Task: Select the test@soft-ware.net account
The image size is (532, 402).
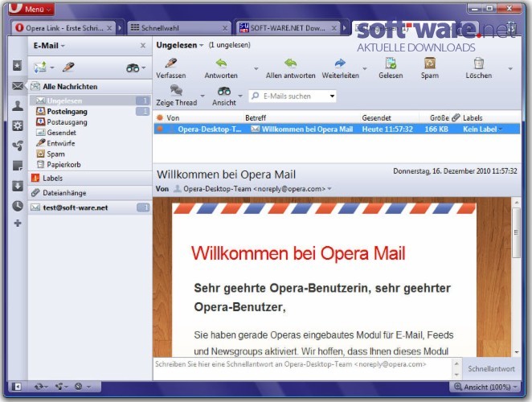Action: pyautogui.click(x=90, y=207)
